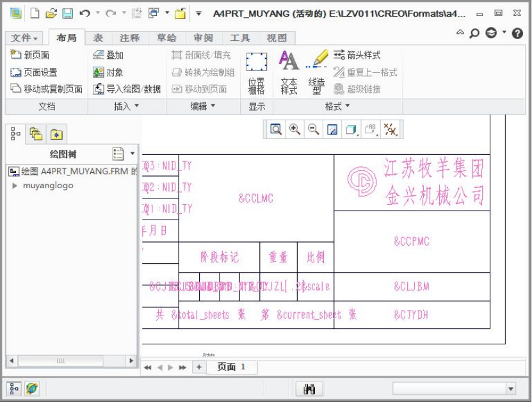
Task: Click the Repaint icon in graphics toolbar
Action: click(332, 129)
